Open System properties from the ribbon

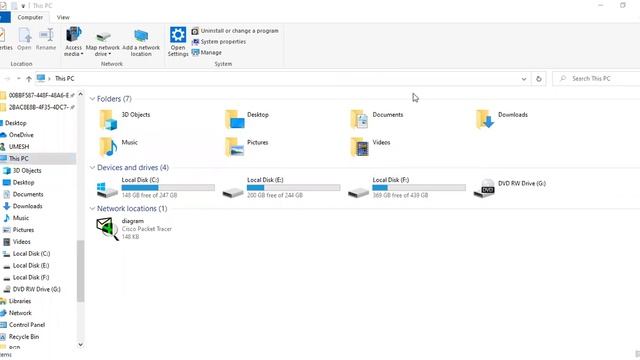tap(219, 42)
